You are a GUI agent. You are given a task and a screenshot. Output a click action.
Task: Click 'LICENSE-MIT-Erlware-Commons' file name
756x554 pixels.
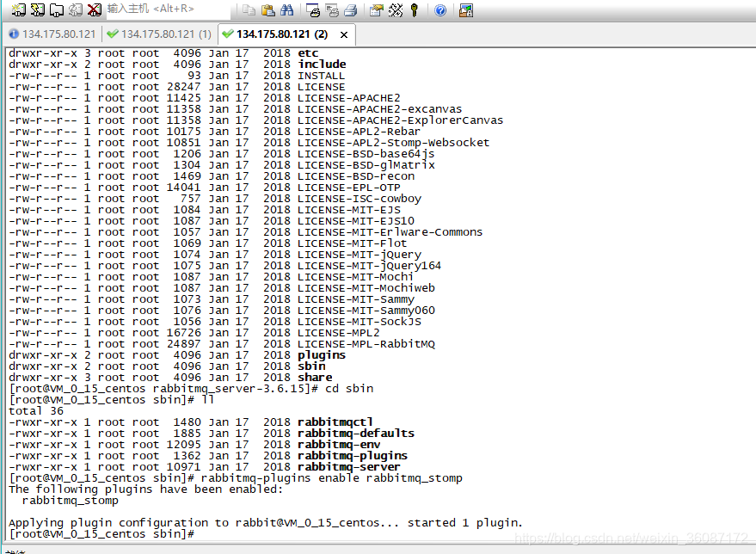click(390, 232)
